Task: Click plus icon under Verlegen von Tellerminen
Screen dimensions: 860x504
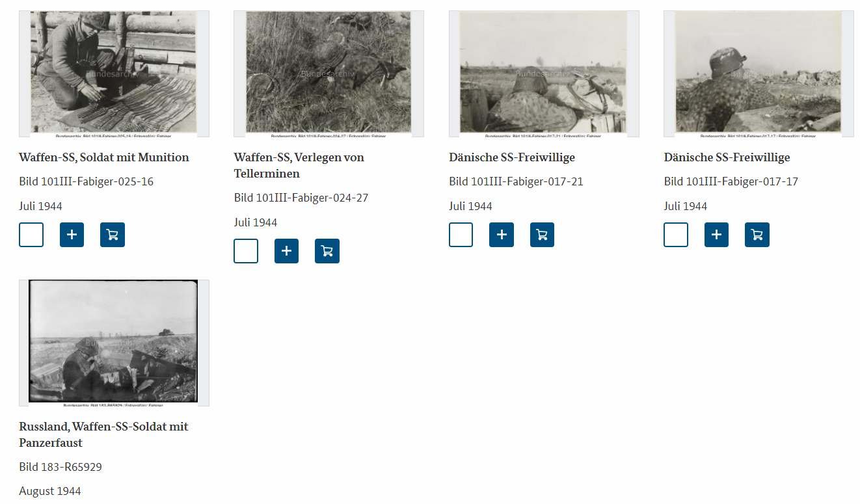Action: pyautogui.click(x=286, y=251)
